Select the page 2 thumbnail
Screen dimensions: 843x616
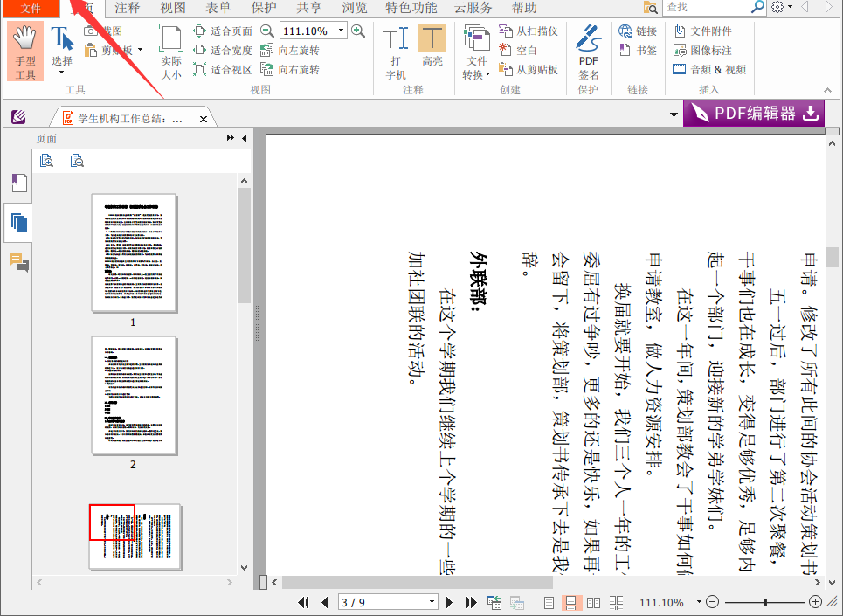[133, 396]
